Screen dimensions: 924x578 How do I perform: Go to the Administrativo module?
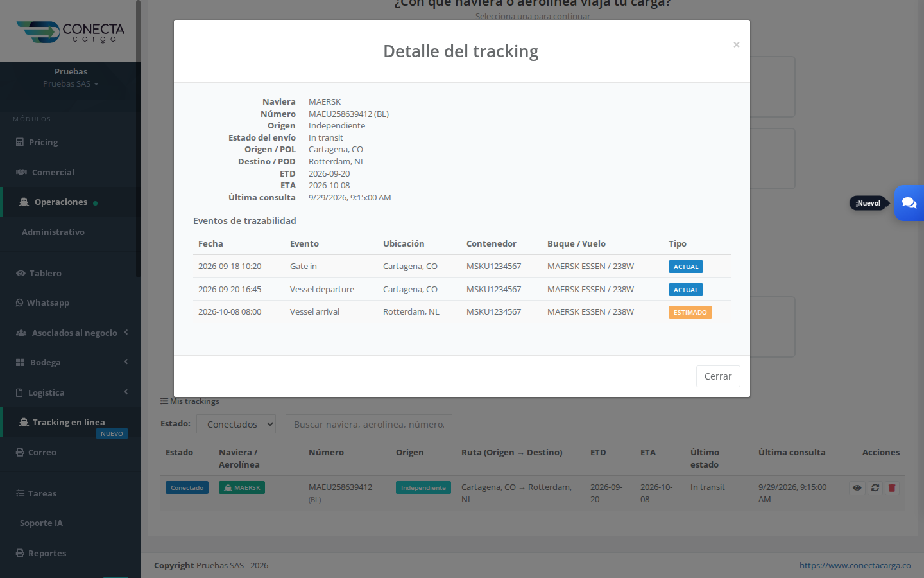(53, 232)
